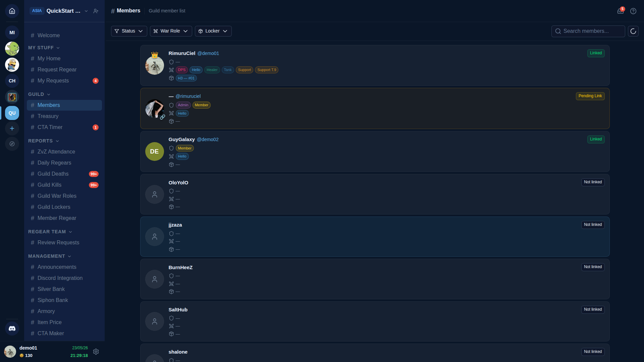The width and height of the screenshot is (644, 362).
Task: Collapse the REGEAR TEAM section
Action: [50, 232]
